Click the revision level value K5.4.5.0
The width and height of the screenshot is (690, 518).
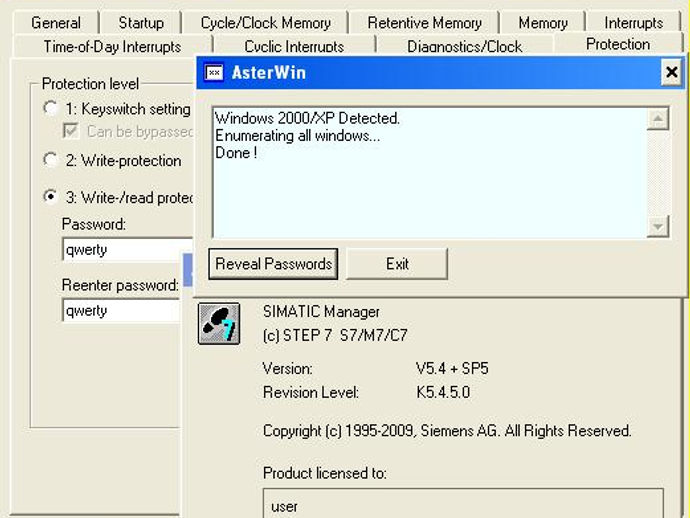443,392
